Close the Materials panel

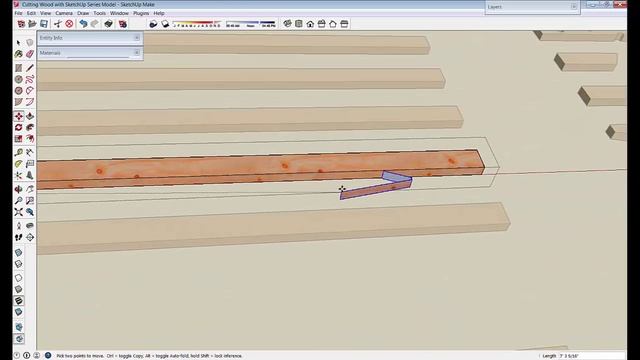[137, 53]
